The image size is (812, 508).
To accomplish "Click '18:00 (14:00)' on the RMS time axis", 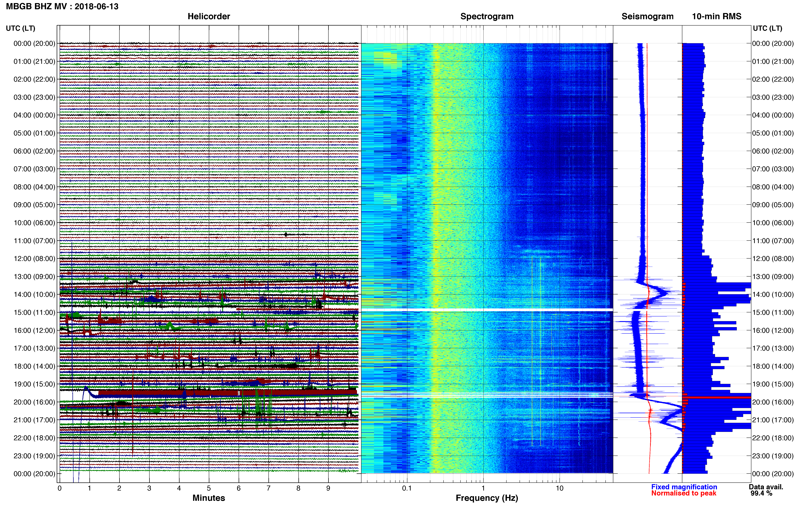I will [773, 366].
